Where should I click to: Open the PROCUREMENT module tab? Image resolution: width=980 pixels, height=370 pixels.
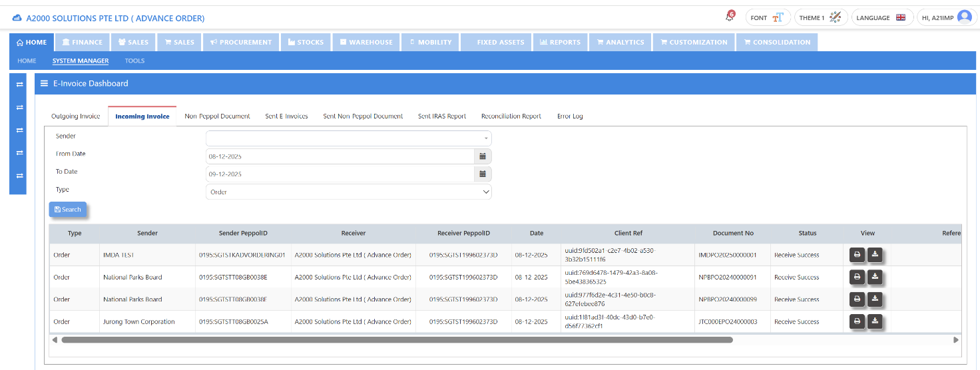pos(241,42)
